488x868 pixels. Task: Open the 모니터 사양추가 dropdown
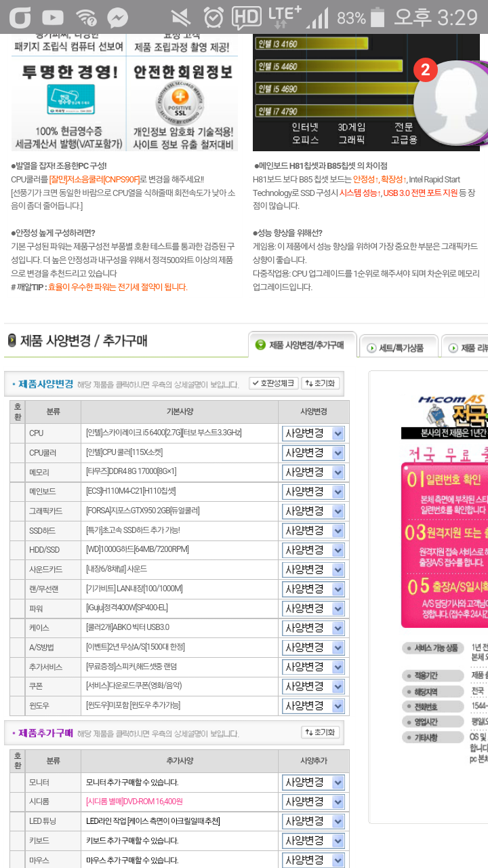point(313,783)
